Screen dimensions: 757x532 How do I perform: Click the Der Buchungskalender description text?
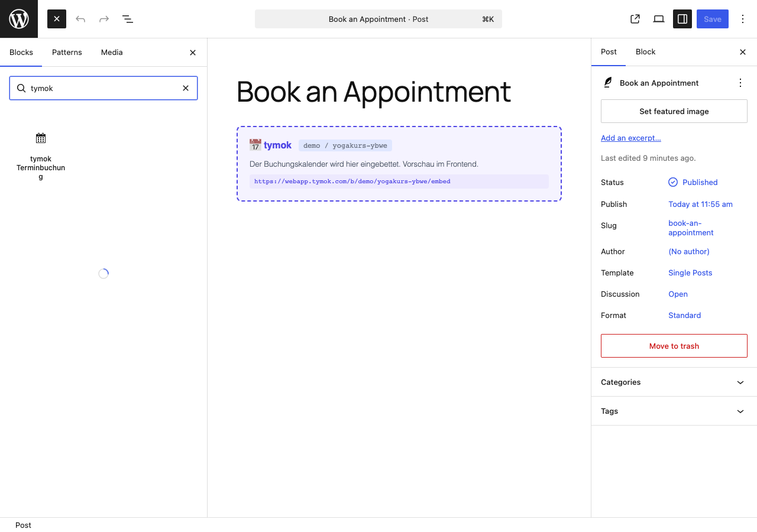point(364,164)
